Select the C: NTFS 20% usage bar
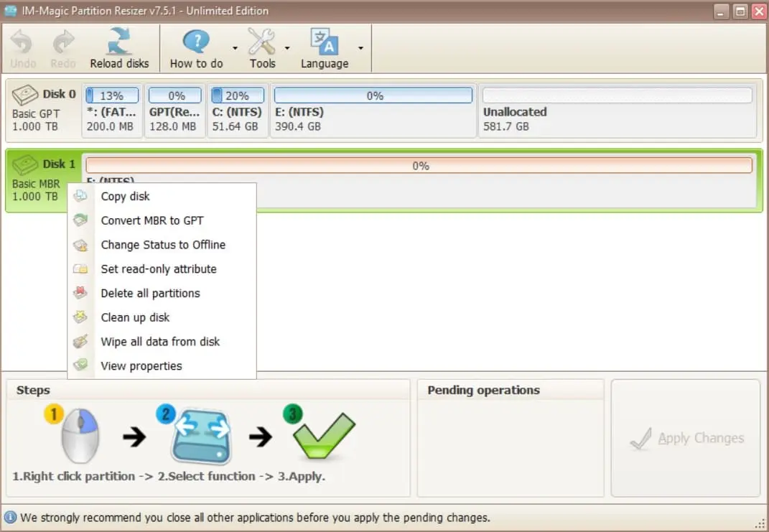 click(x=238, y=95)
